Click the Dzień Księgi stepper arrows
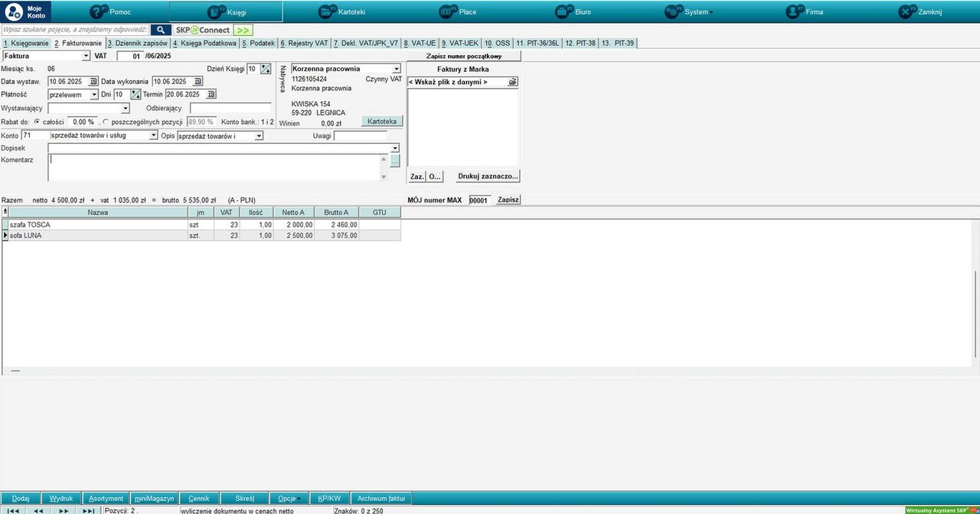This screenshot has height=514, width=980. tap(266, 69)
